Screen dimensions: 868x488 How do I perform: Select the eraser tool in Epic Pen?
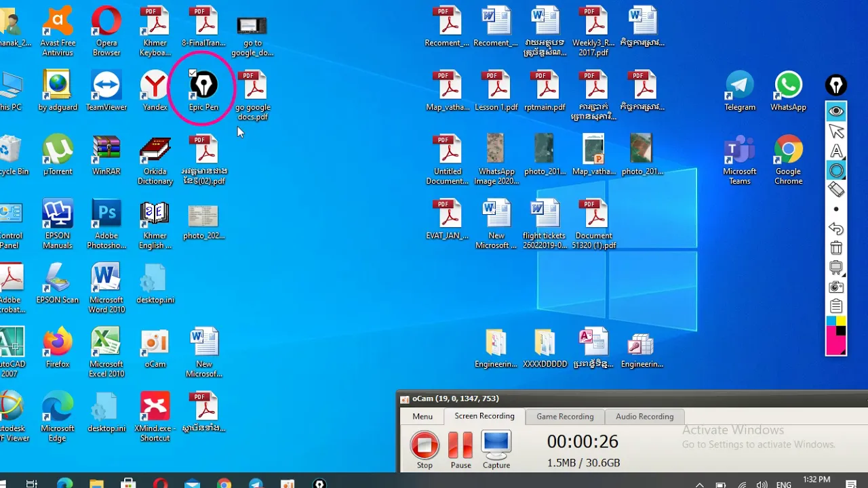coord(836,190)
